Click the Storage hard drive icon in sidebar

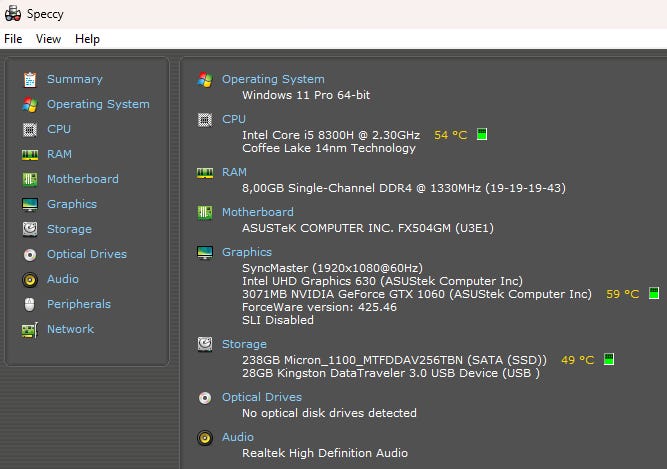(x=30, y=229)
